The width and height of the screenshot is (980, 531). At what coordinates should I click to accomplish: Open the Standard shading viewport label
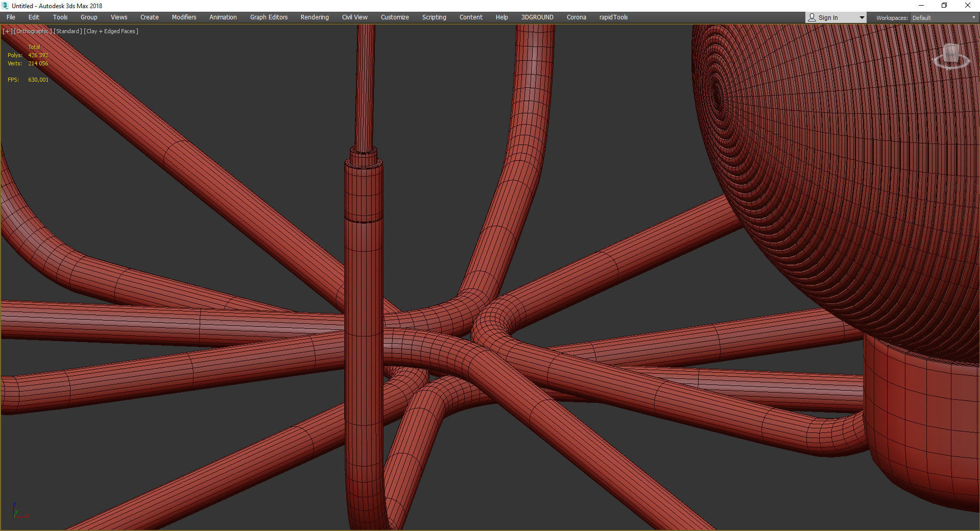click(x=68, y=31)
